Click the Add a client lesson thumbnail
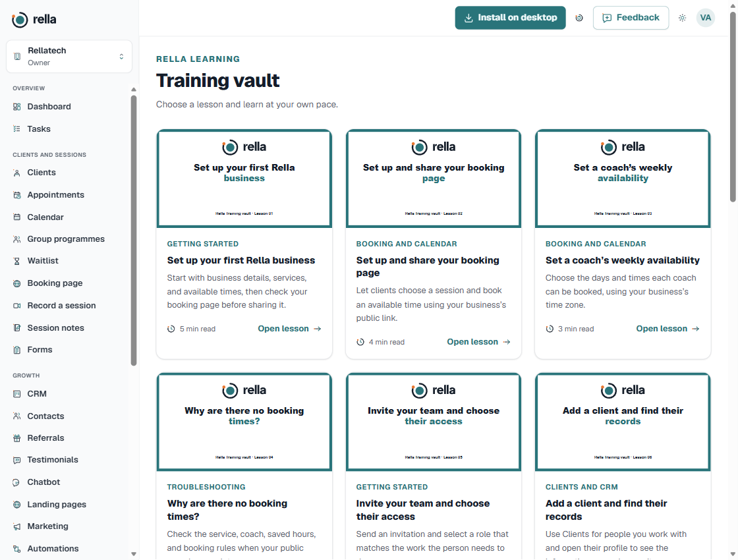 pyautogui.click(x=623, y=422)
